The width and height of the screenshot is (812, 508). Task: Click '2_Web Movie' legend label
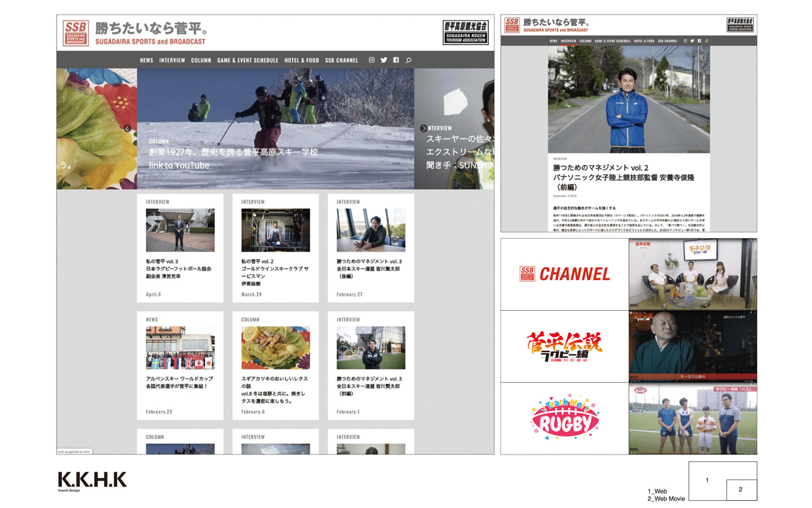click(666, 498)
